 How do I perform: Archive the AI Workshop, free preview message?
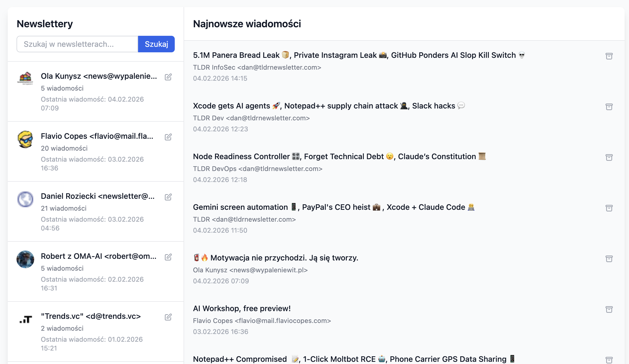609,309
